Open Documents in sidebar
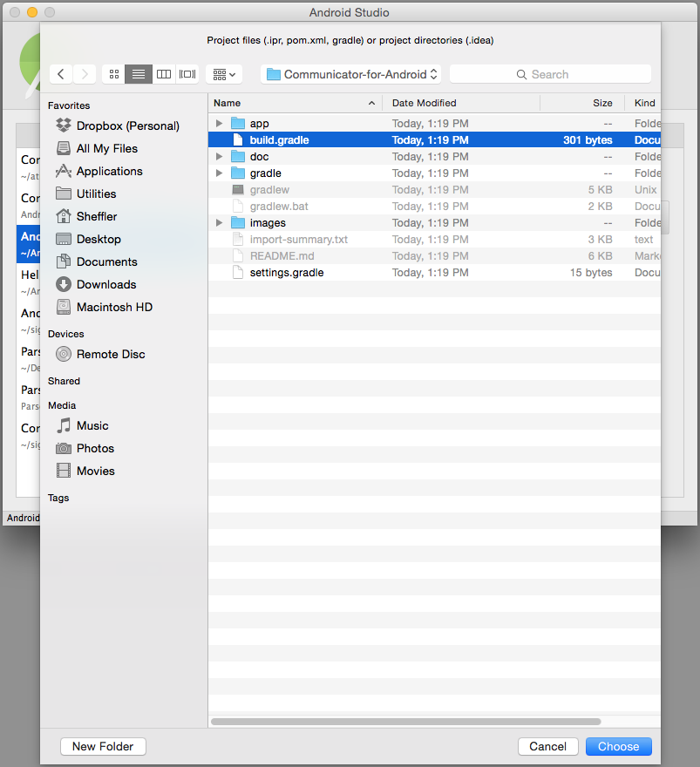The image size is (700, 767). coord(97,261)
